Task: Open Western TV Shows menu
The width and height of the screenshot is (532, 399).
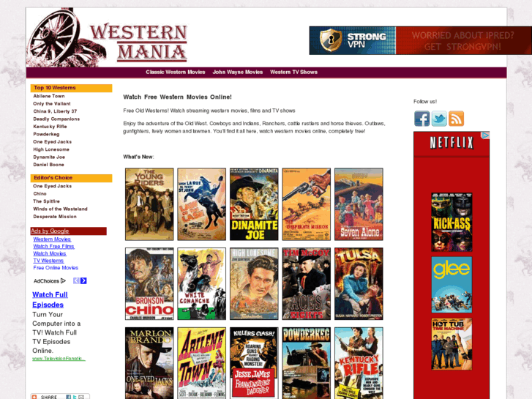Action: (293, 72)
